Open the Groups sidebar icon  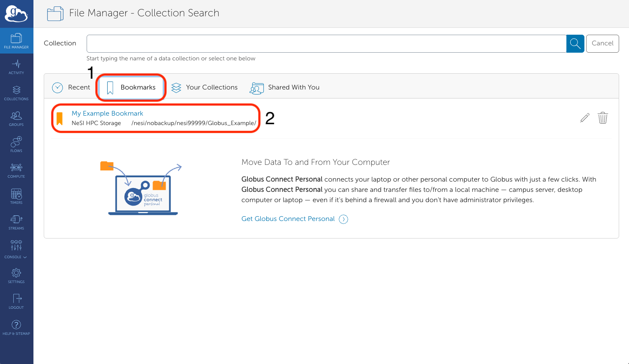pyautogui.click(x=16, y=119)
